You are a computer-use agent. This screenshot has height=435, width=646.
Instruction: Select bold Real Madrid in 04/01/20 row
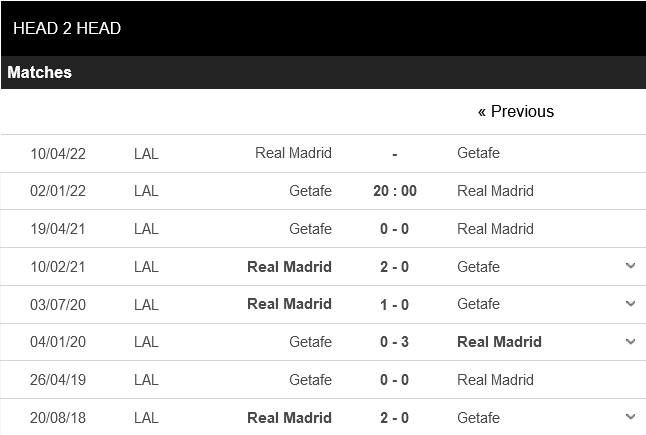pos(499,342)
